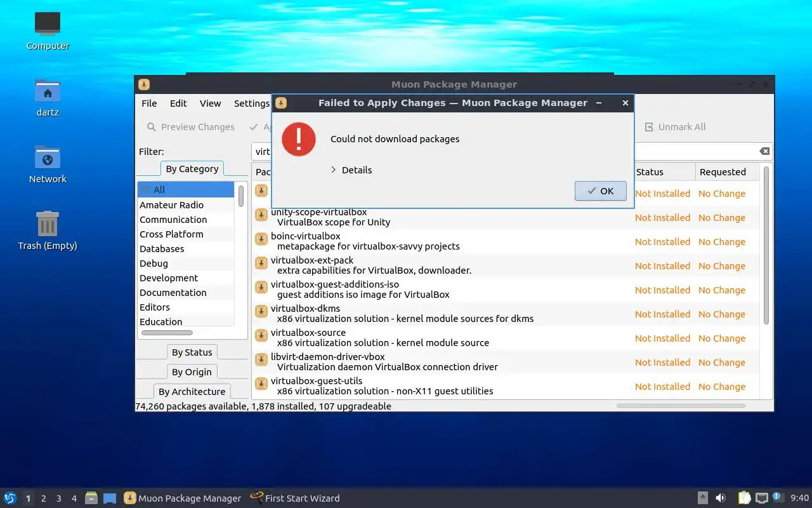Select All in the category list
This screenshot has height=508, width=812.
click(186, 189)
